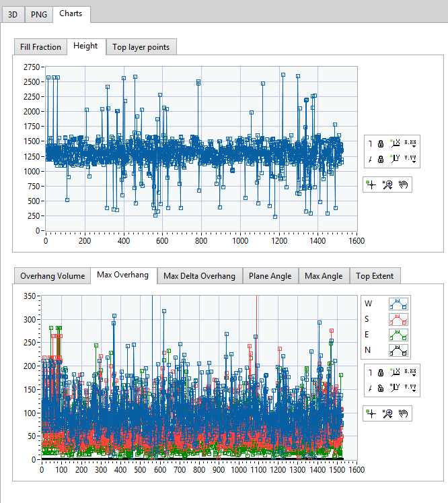The image size is (448, 503).
Task: Click the 1100 X-axis label
Action: pyautogui.click(x=258, y=470)
